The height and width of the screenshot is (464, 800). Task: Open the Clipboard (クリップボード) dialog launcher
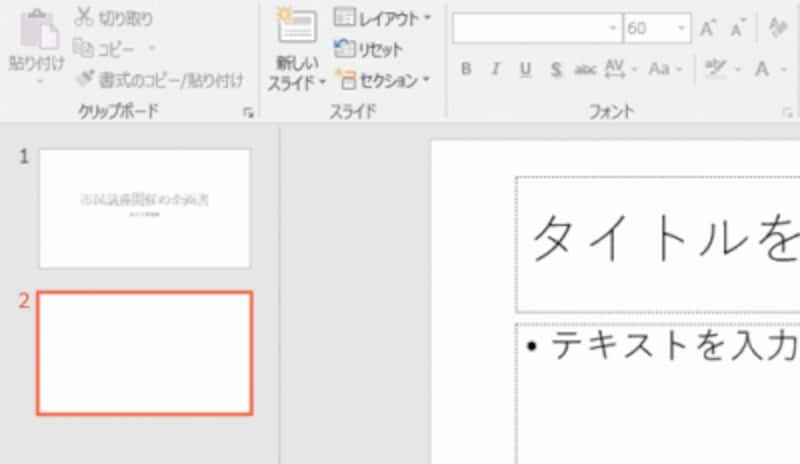248,112
